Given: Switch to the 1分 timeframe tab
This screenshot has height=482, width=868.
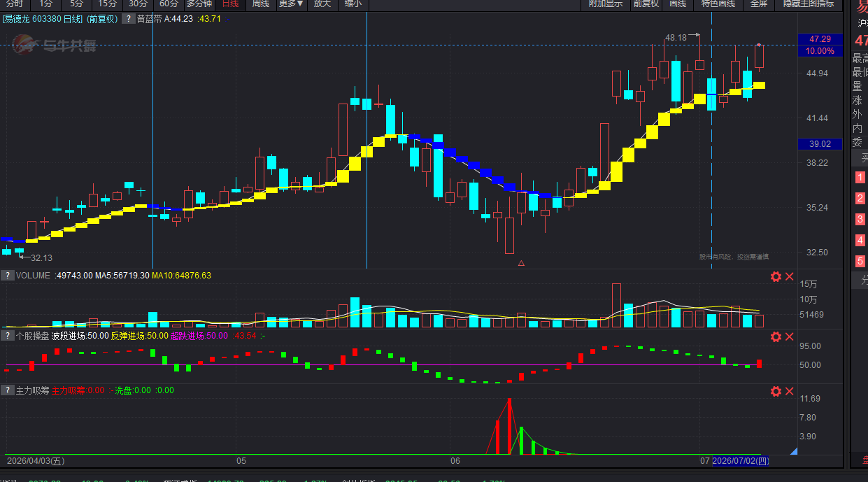Looking at the screenshot, I should point(45,3).
